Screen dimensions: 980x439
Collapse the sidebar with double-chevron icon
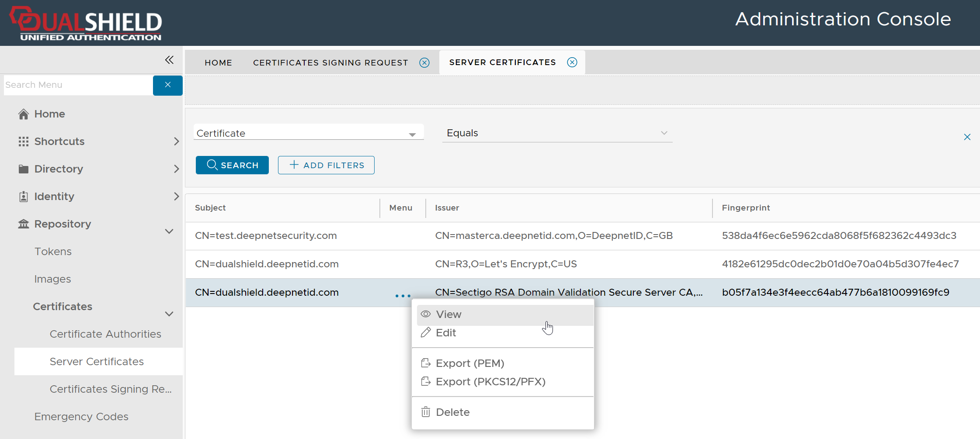pyautogui.click(x=169, y=60)
